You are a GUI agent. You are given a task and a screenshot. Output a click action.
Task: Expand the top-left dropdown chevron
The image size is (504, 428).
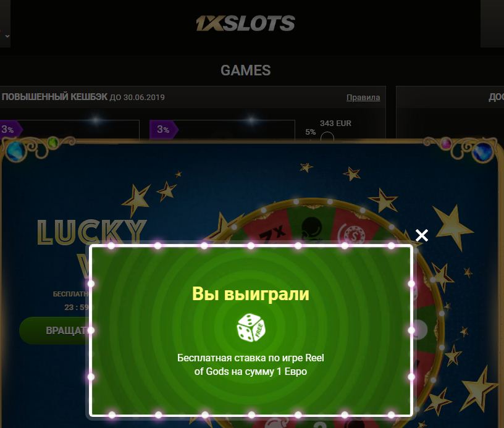click(7, 36)
